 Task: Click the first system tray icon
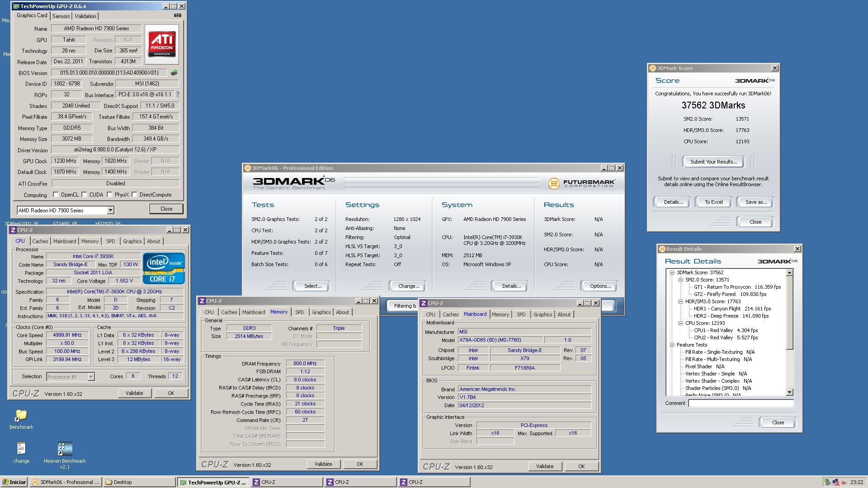(827, 482)
